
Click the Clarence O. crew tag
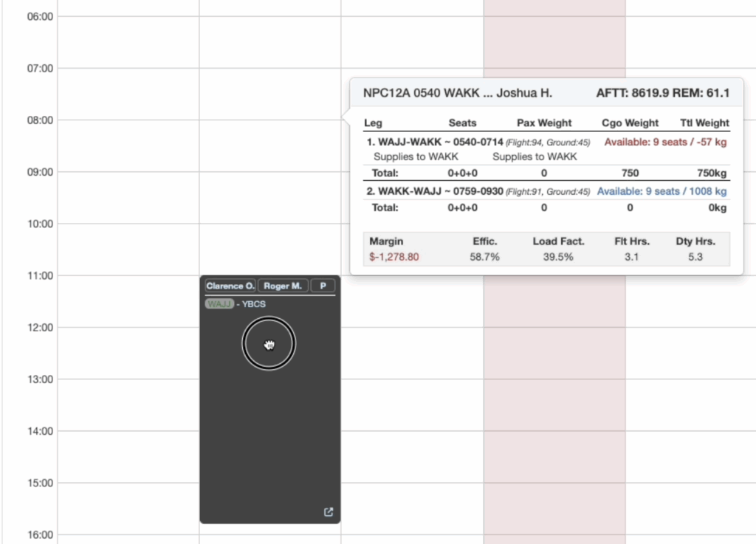(x=230, y=286)
